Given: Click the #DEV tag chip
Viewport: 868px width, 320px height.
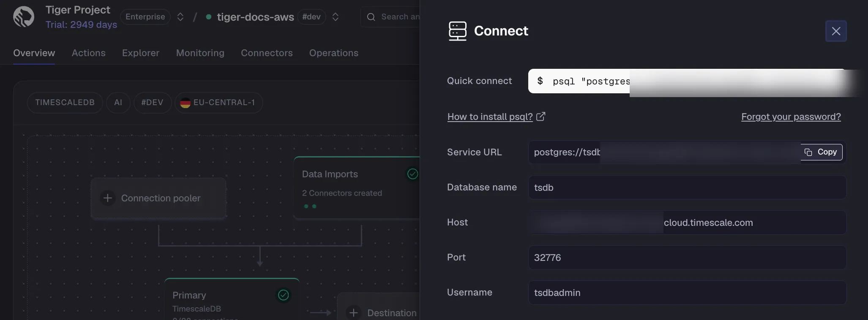Looking at the screenshot, I should [153, 103].
